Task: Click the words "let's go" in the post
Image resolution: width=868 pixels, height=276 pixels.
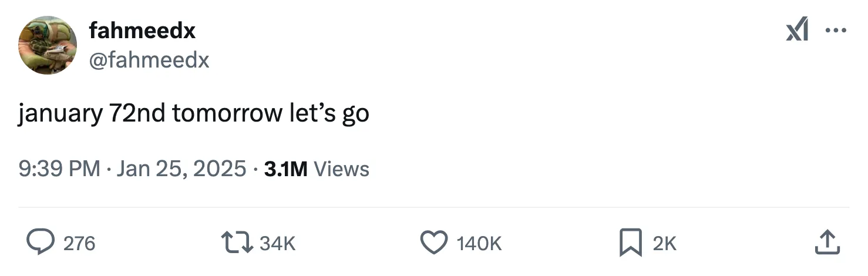Action: click(329, 113)
